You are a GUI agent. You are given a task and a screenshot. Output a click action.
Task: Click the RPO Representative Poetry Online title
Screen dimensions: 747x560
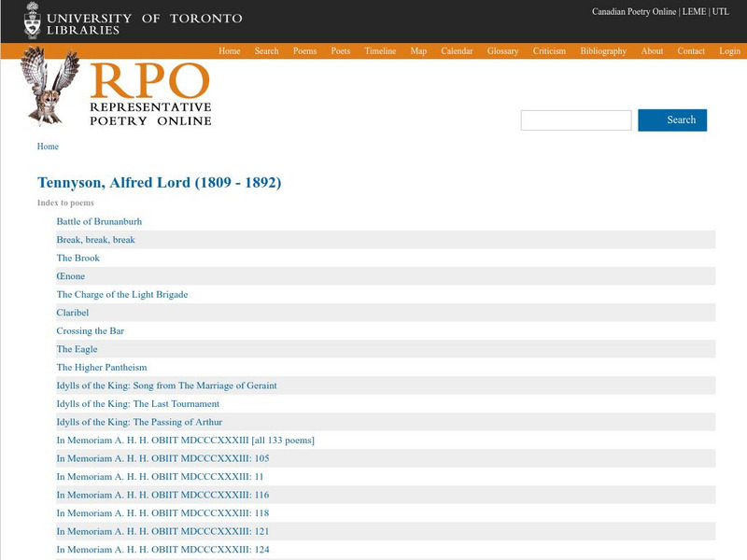150,94
